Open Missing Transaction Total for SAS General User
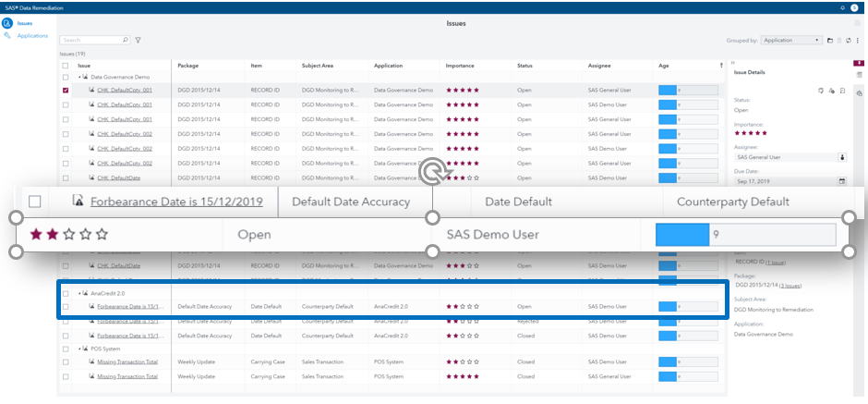This screenshot has width=868, height=404. coord(127,376)
